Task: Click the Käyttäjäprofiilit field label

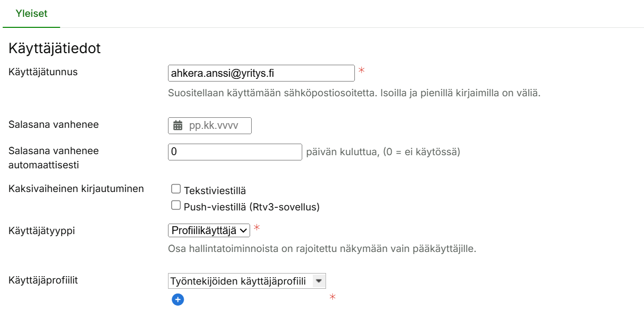Action: (43, 280)
